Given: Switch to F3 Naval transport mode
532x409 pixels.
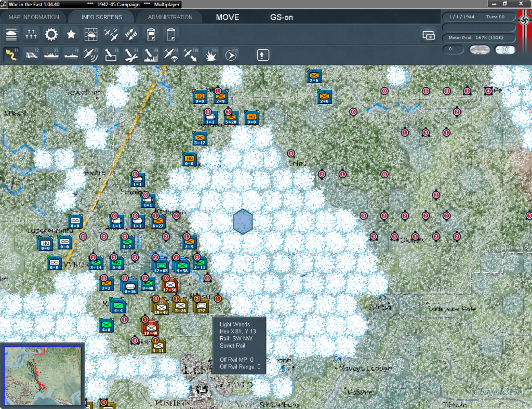Looking at the screenshot, I should click(x=51, y=55).
